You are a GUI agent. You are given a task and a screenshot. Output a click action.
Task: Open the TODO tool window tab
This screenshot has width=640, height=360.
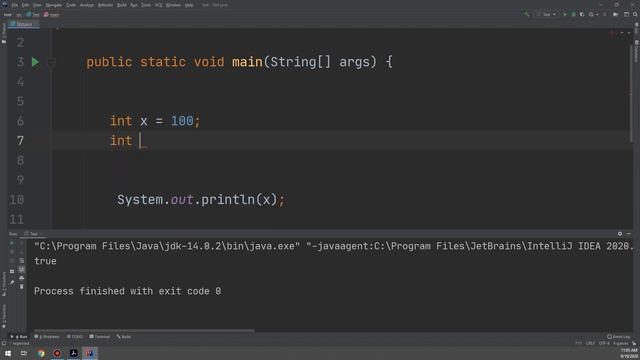pyautogui.click(x=75, y=337)
